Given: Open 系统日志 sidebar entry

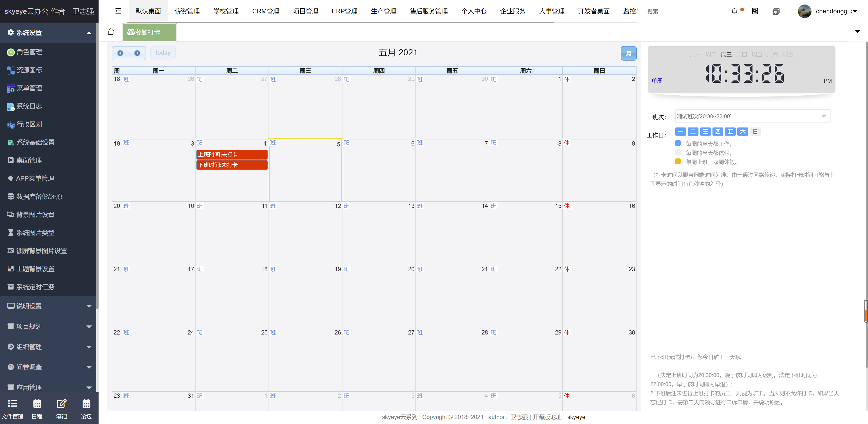Looking at the screenshot, I should click(x=48, y=106).
